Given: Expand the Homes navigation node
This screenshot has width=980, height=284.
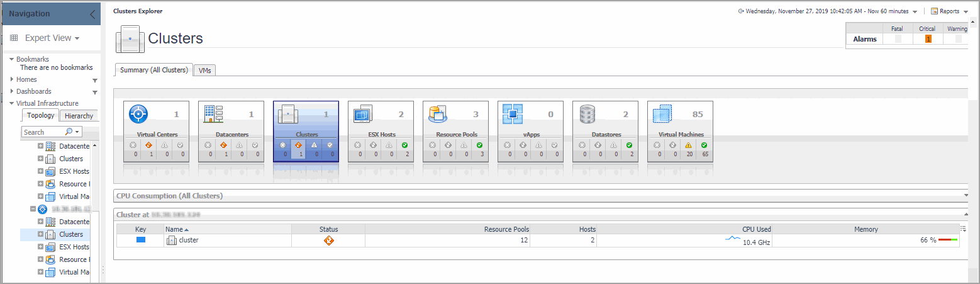Looking at the screenshot, I should point(11,79).
